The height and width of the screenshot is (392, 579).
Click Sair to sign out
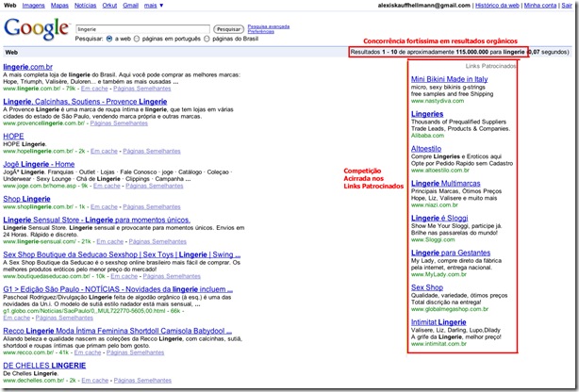tap(567, 6)
